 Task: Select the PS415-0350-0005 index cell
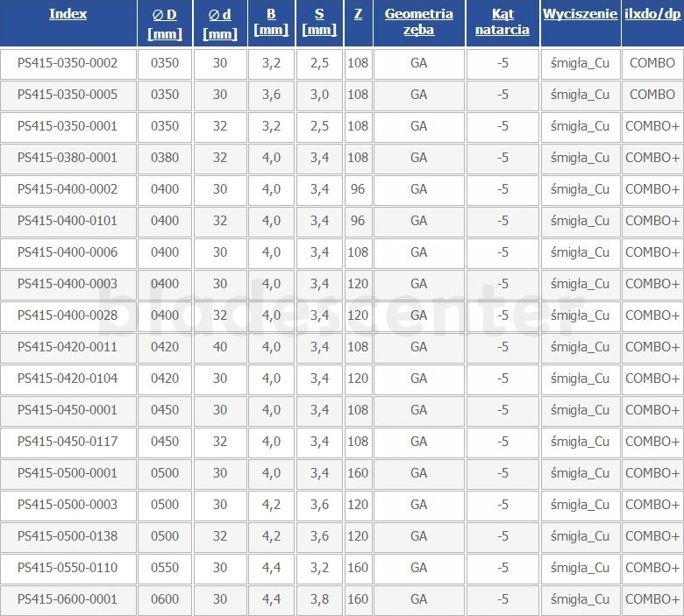click(x=68, y=95)
